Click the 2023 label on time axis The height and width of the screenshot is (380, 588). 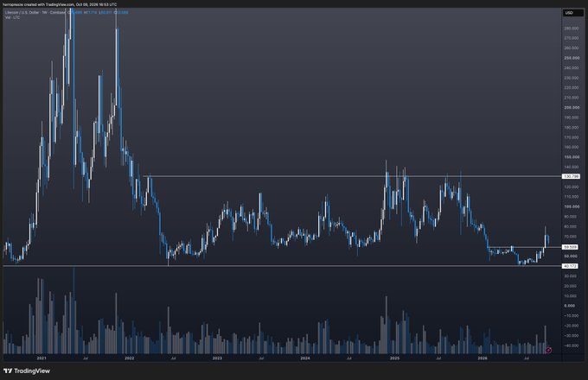[217, 358]
